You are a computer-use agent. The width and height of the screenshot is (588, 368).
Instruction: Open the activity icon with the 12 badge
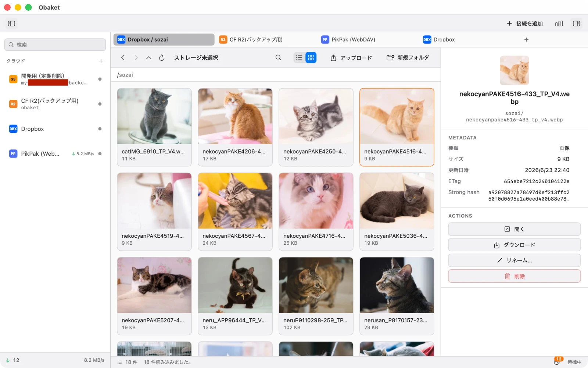[557, 361]
